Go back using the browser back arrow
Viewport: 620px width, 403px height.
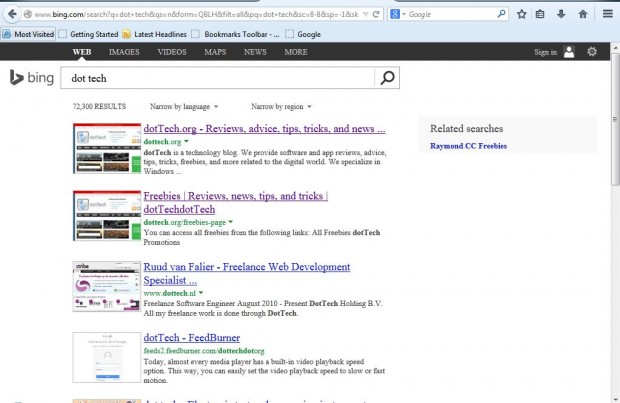(x=12, y=14)
